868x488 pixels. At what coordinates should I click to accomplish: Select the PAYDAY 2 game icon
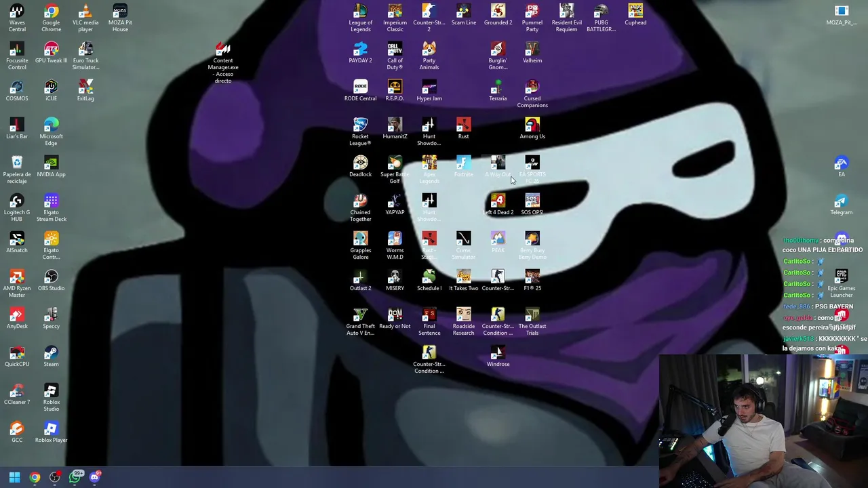point(360,53)
